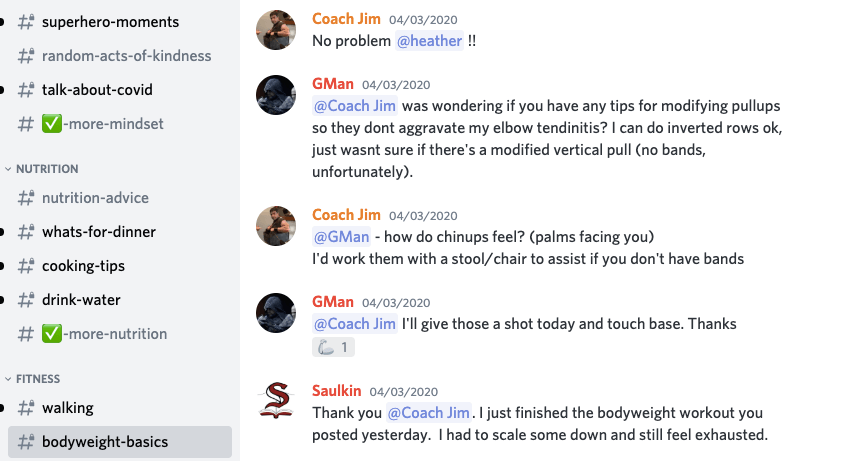Viewport: 843px width, 461px height.
Task: Collapse the FITNESS category
Action: point(38,379)
